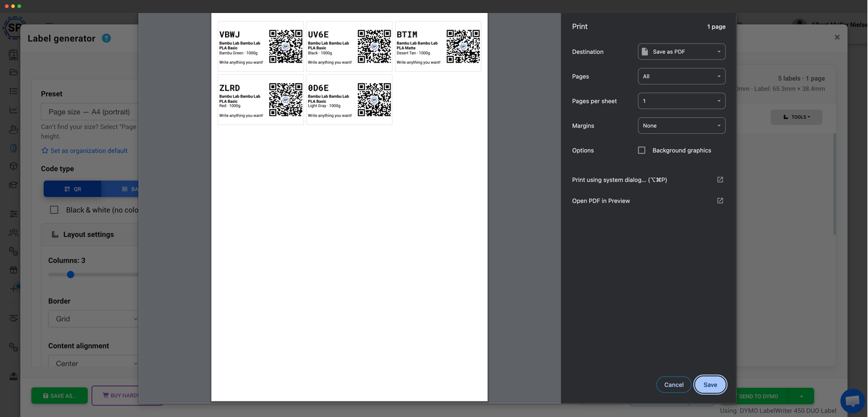
Task: Click the SP logo at top left
Action: (x=14, y=28)
